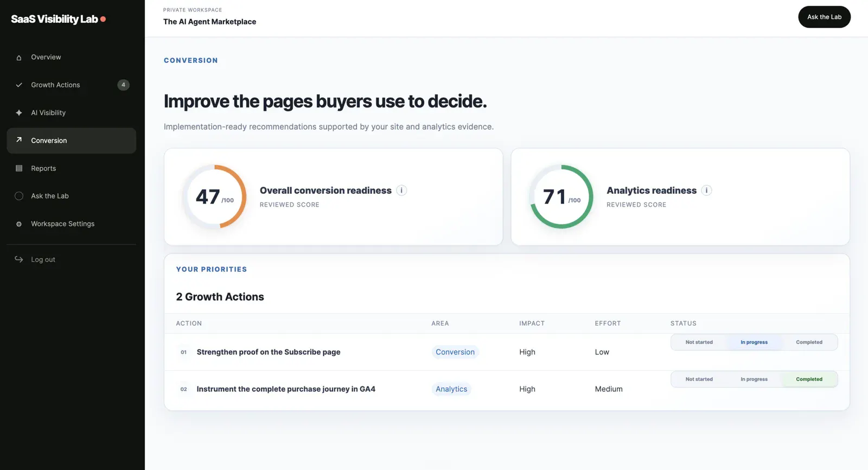
Task: Open the Overview menu item
Action: click(72, 57)
